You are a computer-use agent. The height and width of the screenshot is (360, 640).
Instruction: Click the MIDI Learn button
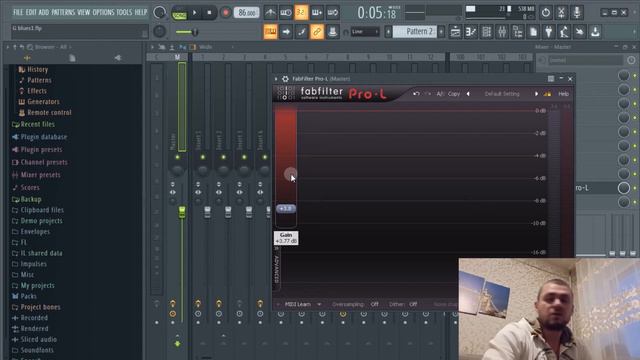298,304
